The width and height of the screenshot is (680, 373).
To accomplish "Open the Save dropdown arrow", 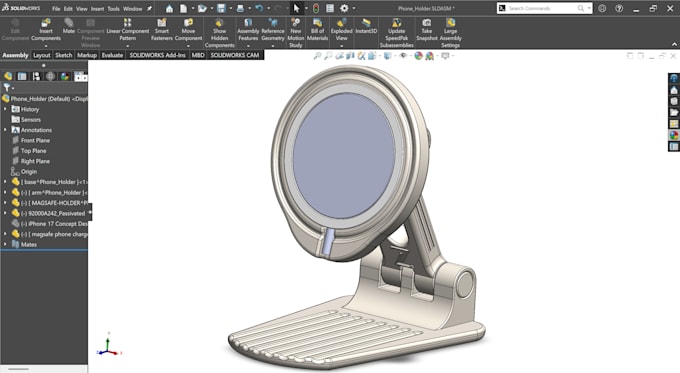I will [230, 8].
